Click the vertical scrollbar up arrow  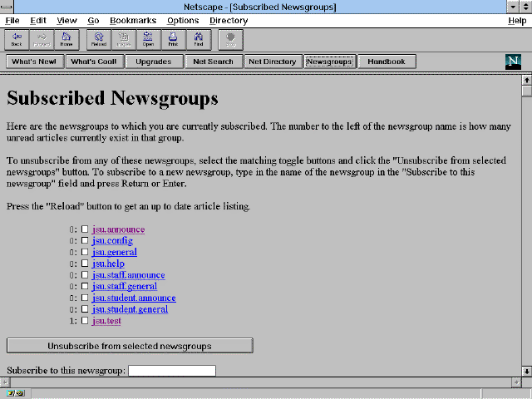[x=526, y=81]
